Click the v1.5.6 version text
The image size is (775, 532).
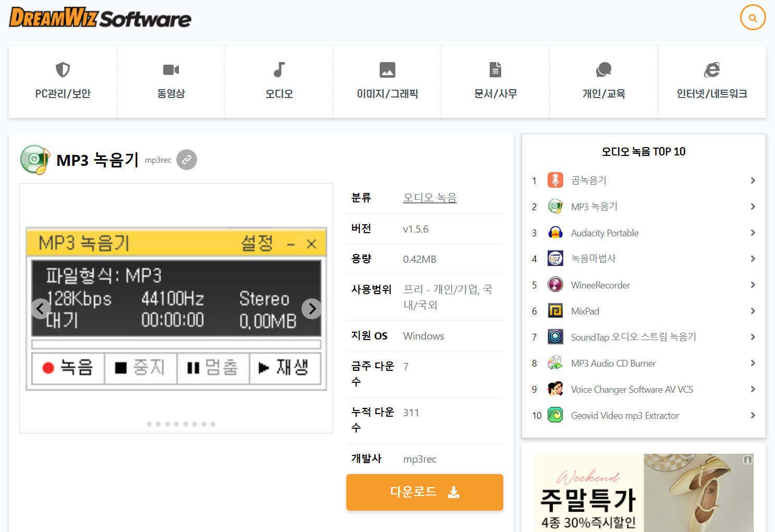pos(416,229)
